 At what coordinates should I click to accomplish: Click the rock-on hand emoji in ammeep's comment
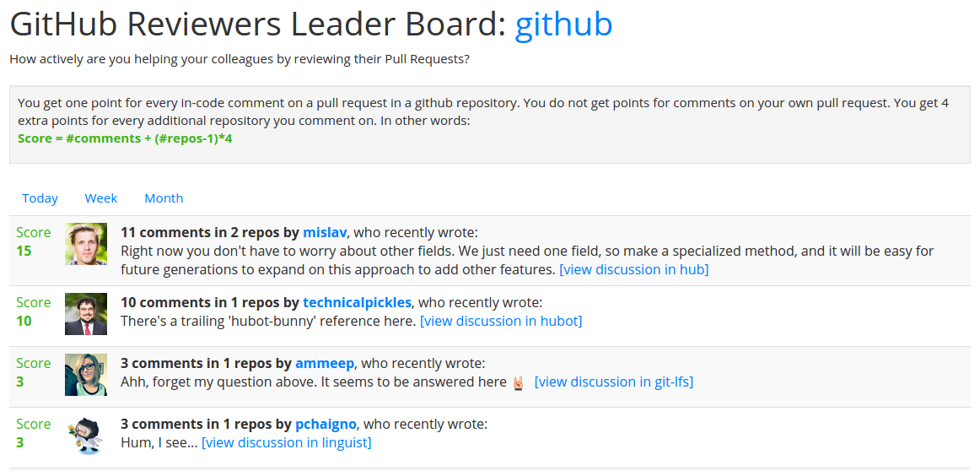518,382
